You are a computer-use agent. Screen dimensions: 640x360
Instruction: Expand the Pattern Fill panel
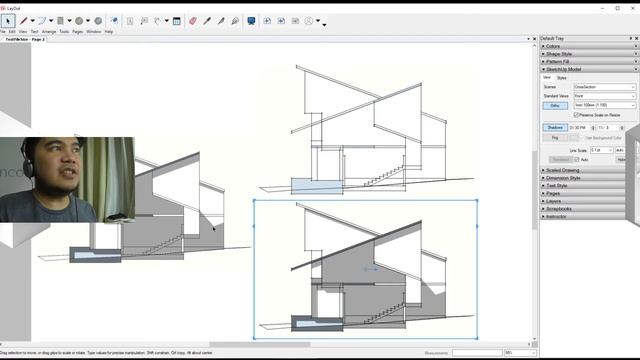(x=589, y=62)
